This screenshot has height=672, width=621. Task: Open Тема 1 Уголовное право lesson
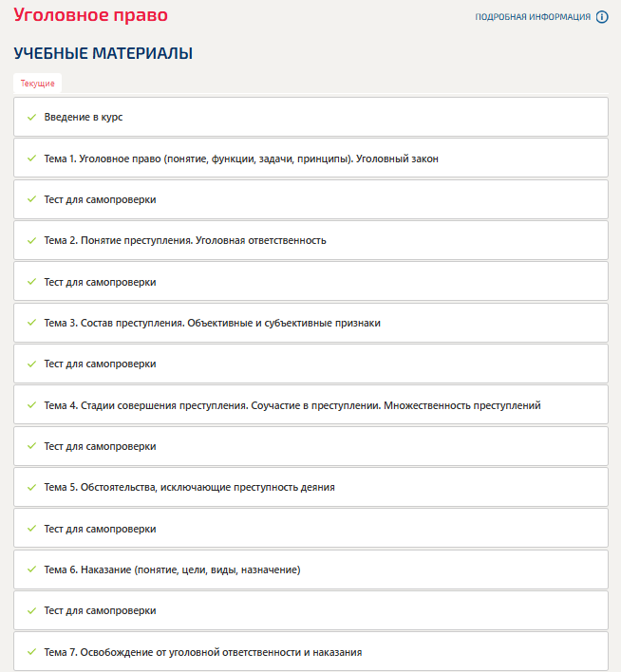pyautogui.click(x=240, y=159)
